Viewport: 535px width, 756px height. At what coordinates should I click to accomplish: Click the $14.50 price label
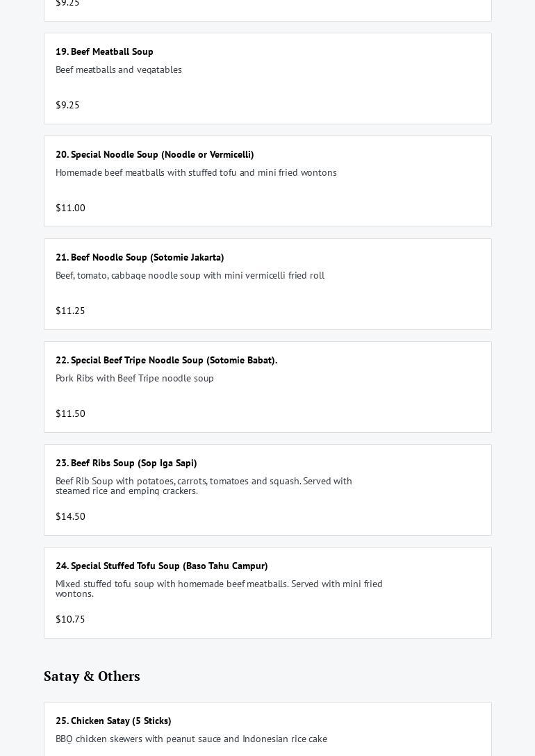tap(70, 516)
